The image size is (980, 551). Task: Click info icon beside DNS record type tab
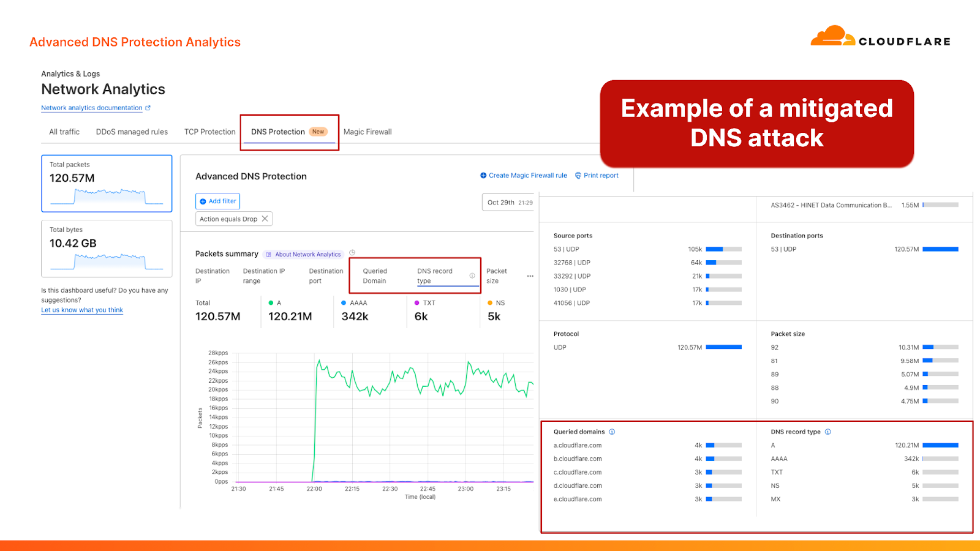[x=472, y=275]
